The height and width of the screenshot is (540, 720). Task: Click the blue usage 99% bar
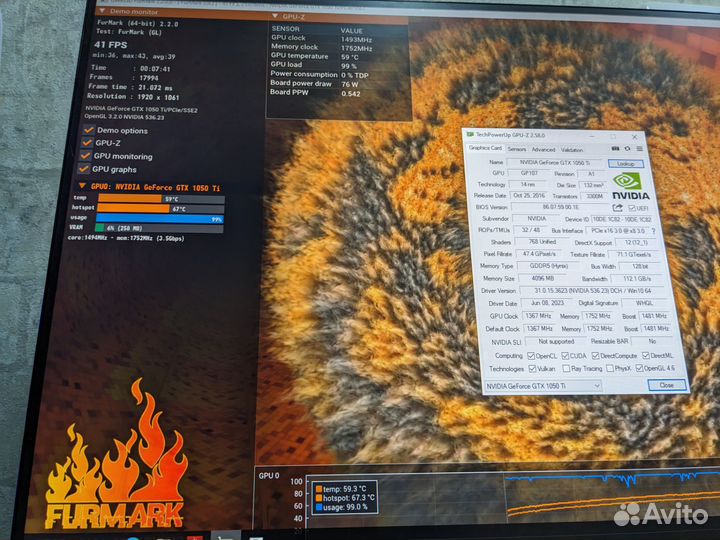(159, 219)
